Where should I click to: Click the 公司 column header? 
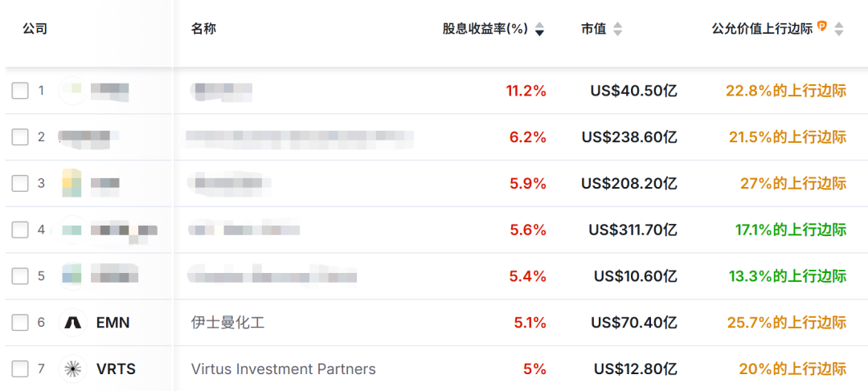coord(35,29)
